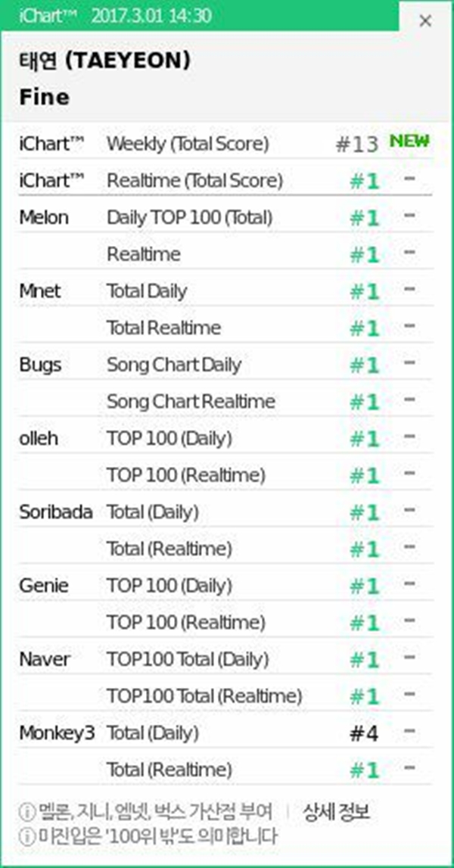This screenshot has width=454, height=868.
Task: Click olleh TOP 100 (Daily) row
Action: click(x=169, y=438)
